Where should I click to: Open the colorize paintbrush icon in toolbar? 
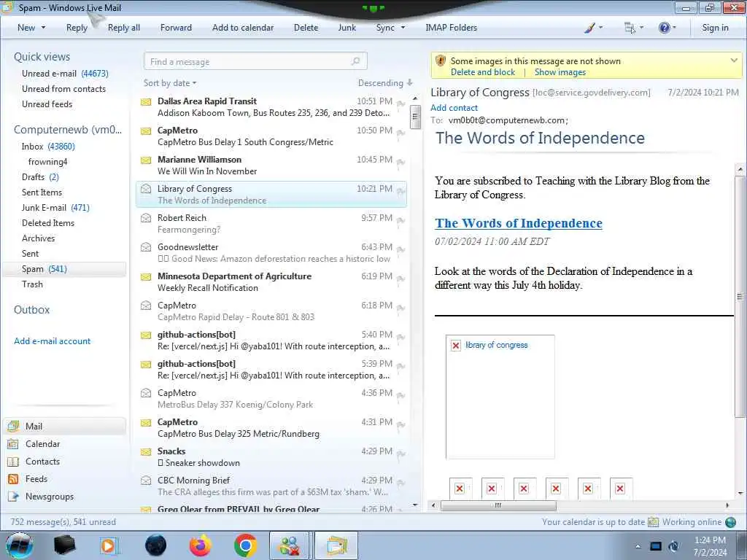tap(589, 28)
